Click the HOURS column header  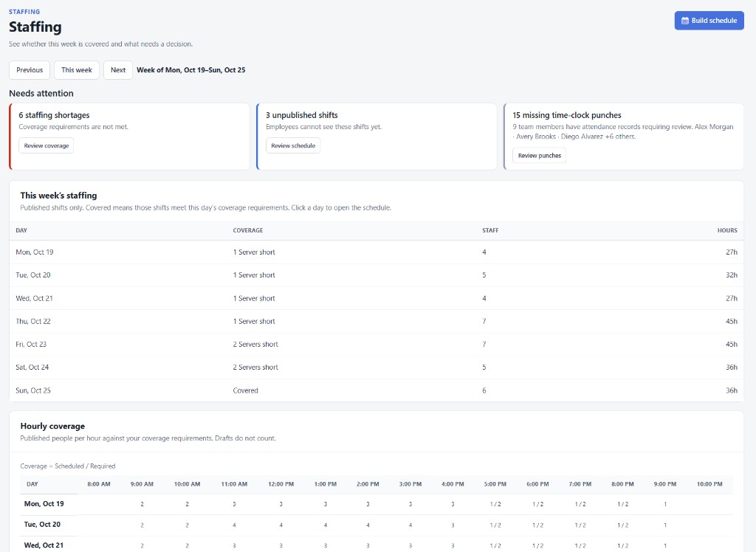pyautogui.click(x=727, y=230)
